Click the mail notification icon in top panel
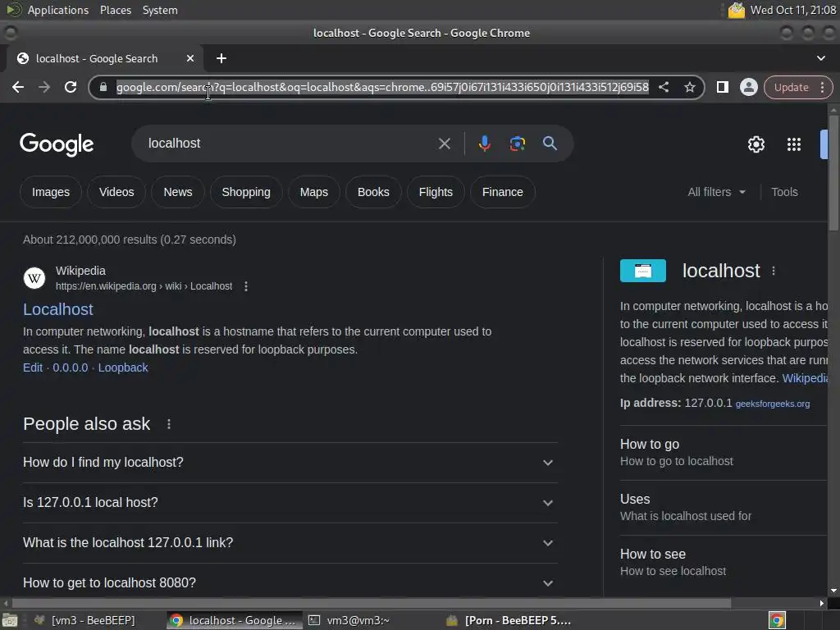Image resolution: width=840 pixels, height=630 pixels. tap(736, 10)
